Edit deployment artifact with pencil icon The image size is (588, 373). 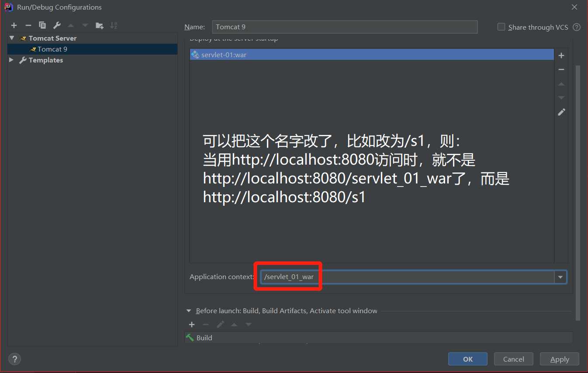tap(561, 112)
